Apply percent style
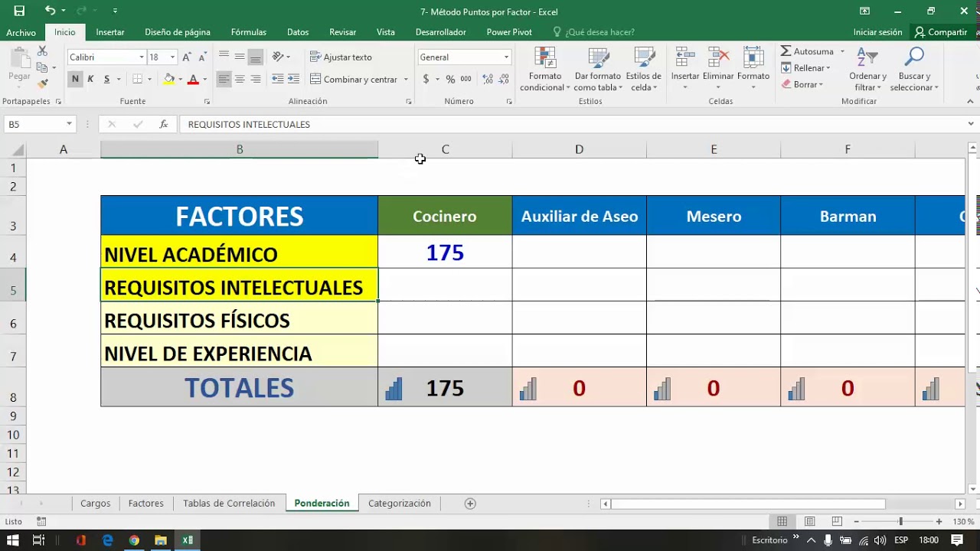This screenshot has width=980, height=551. coord(450,79)
